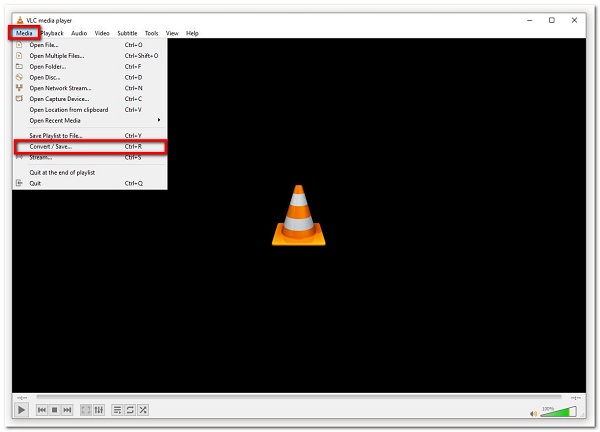Click the Open Disc icon
Image resolution: width=600 pixels, height=432 pixels.
19,77
